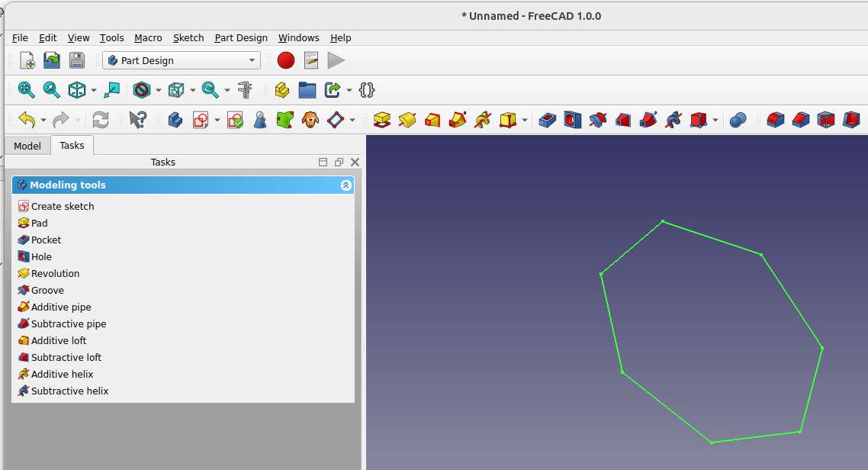Click the Check Geometry icon
Screen dimensions: 868x470
pyautogui.click(x=259, y=120)
